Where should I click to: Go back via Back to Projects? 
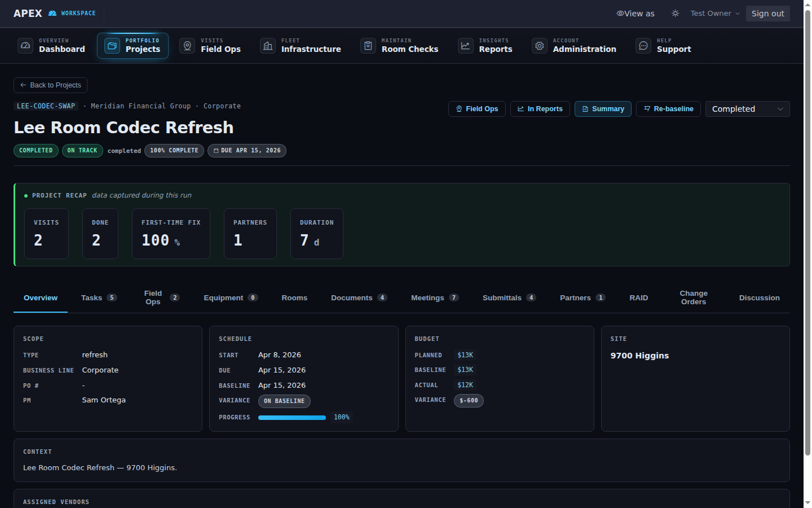(50, 85)
